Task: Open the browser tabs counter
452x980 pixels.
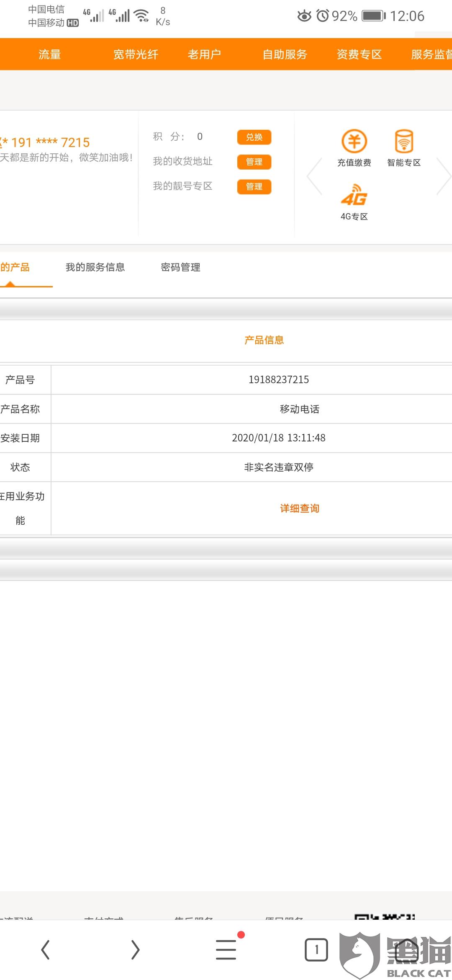Action: [x=316, y=949]
